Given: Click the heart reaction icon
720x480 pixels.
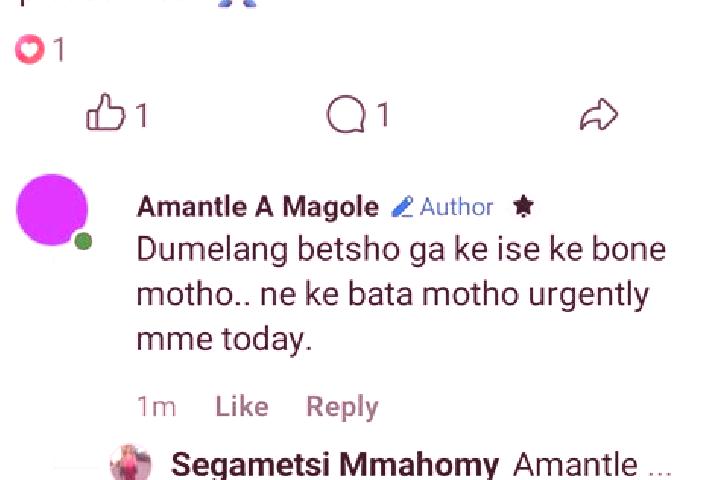Looking at the screenshot, I should [29, 49].
